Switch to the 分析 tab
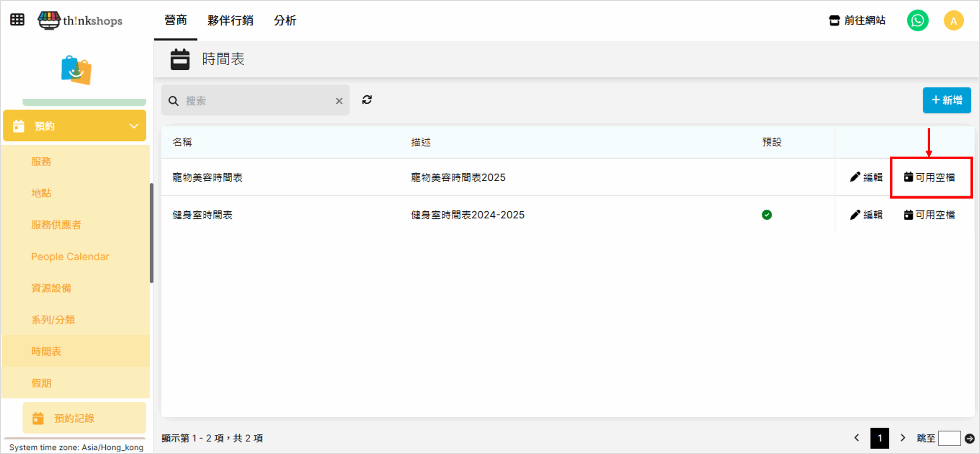980x454 pixels. (x=285, y=20)
